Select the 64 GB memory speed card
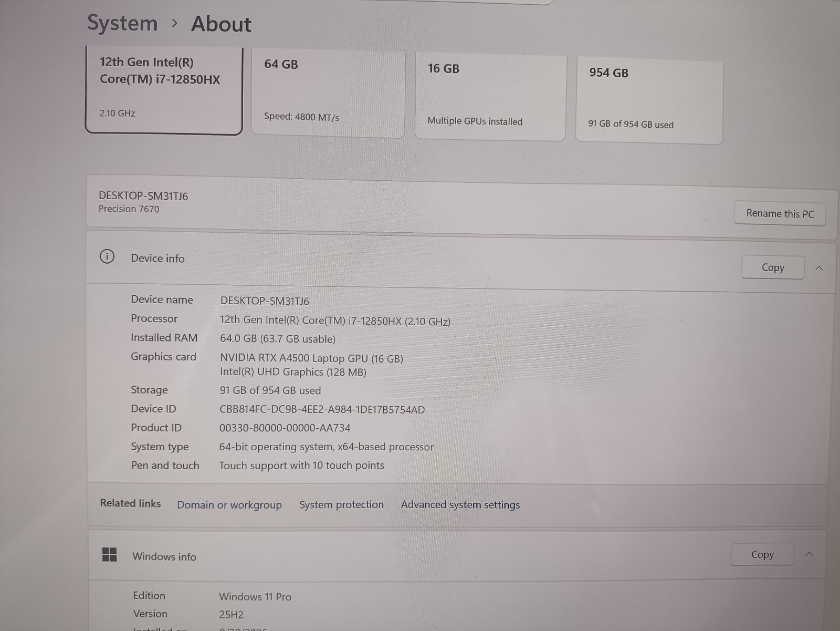The image size is (840, 631). (x=328, y=94)
